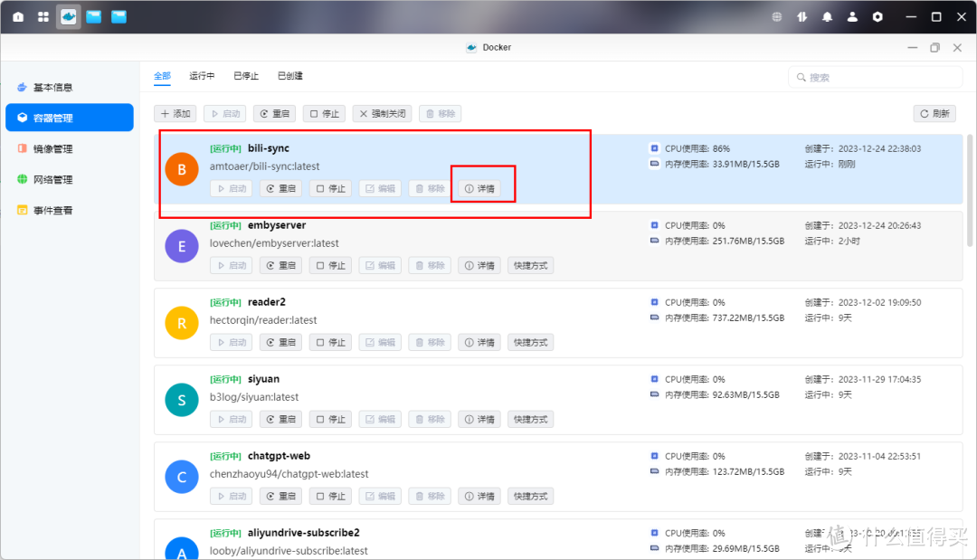Click 快捷方式 for embyserver
Image resolution: width=977 pixels, height=560 pixels.
coord(530,265)
